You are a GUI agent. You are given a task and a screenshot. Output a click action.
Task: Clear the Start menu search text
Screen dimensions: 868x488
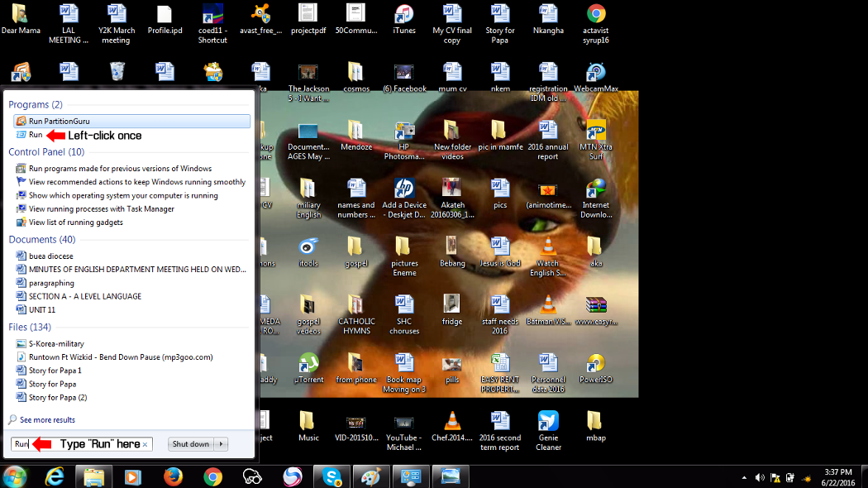[x=145, y=444]
